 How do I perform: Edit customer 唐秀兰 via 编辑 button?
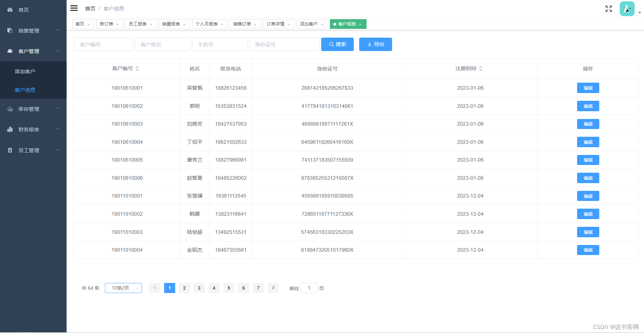click(x=588, y=160)
